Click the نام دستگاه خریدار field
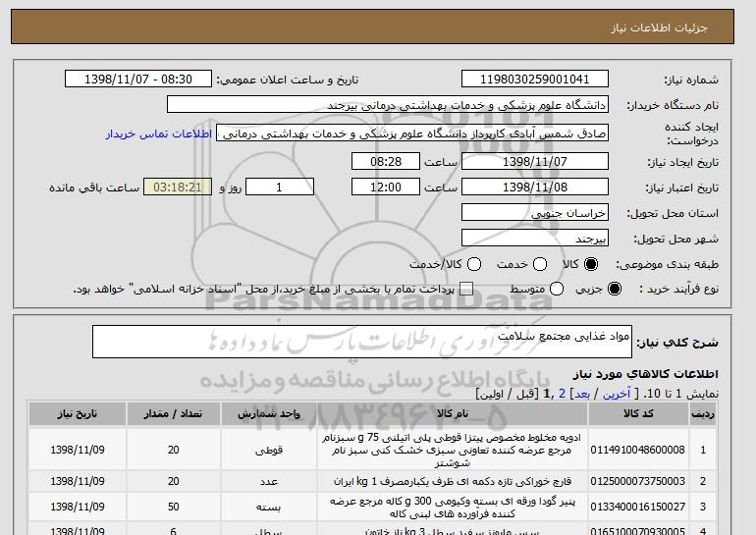Image resolution: width=756 pixels, height=535 pixels. [x=388, y=104]
